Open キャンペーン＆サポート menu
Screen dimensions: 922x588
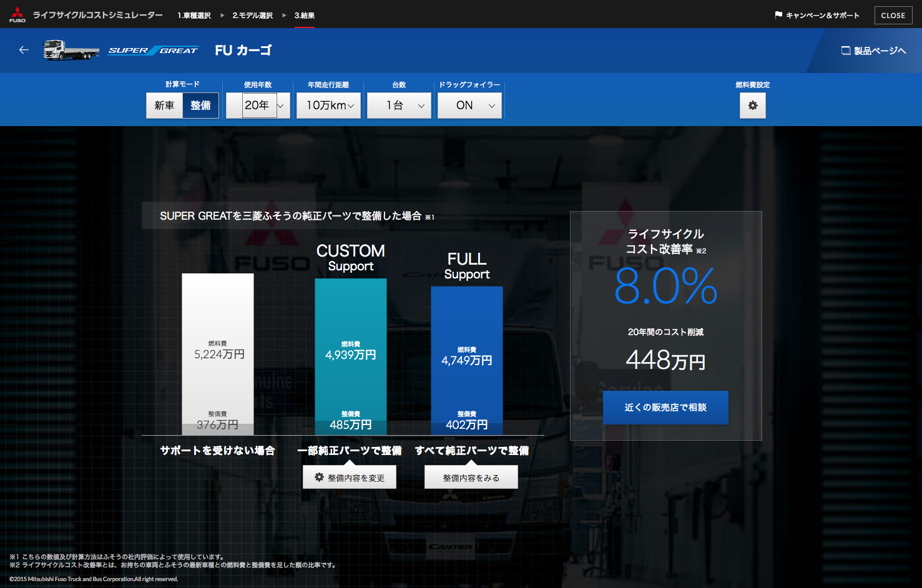(817, 15)
